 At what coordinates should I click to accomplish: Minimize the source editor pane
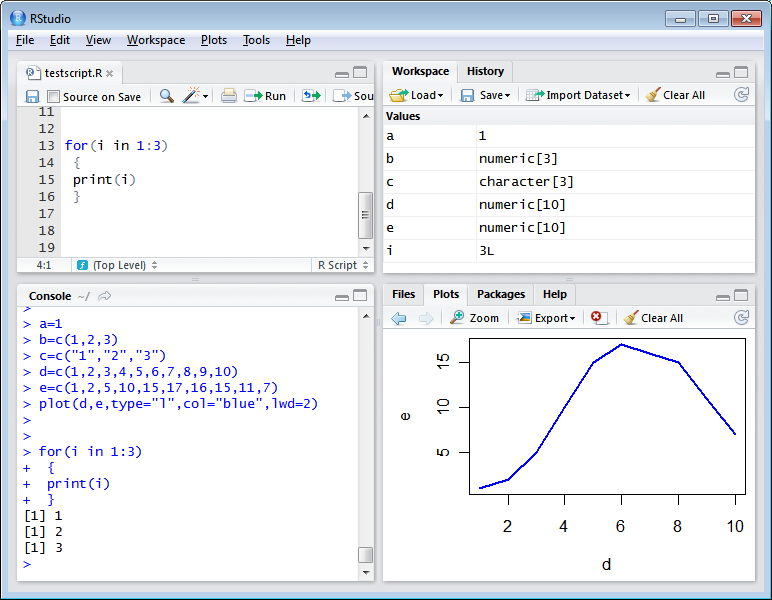342,74
